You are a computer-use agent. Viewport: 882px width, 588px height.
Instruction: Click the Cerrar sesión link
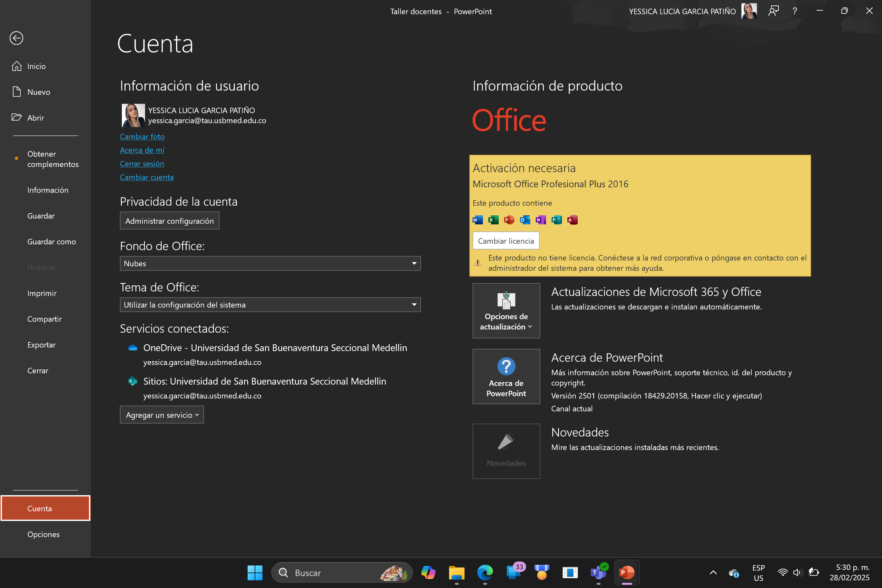coord(142,163)
